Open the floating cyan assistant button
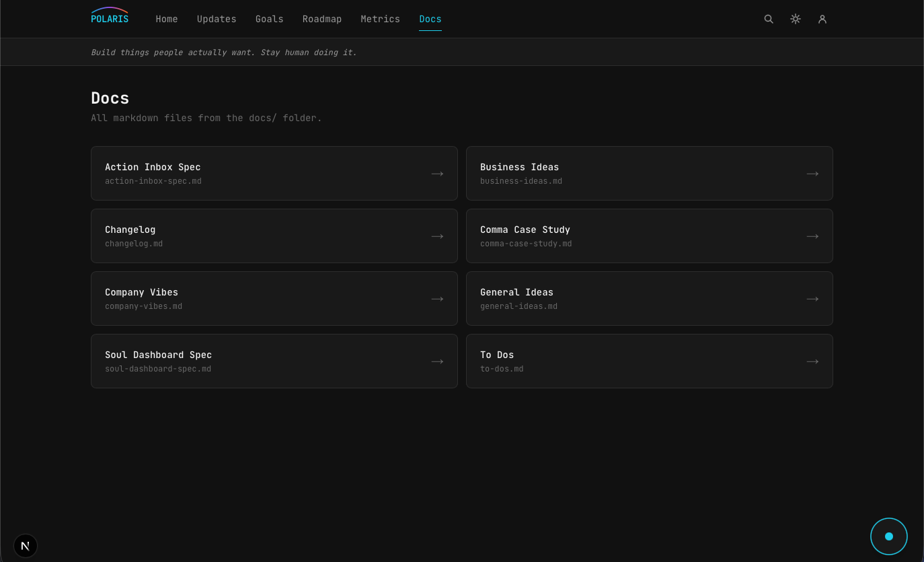Viewport: 924px width, 562px height. tap(889, 536)
